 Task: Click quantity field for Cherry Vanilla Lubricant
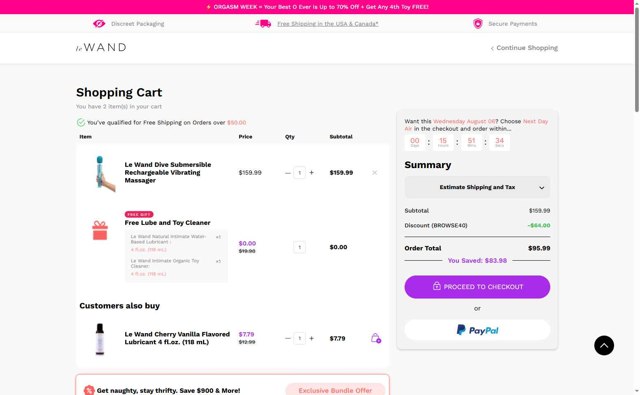300,338
